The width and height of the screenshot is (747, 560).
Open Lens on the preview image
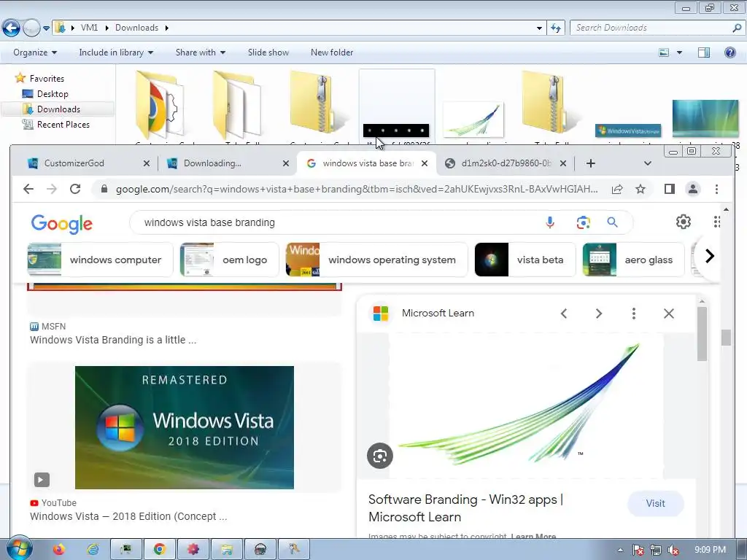[379, 456]
